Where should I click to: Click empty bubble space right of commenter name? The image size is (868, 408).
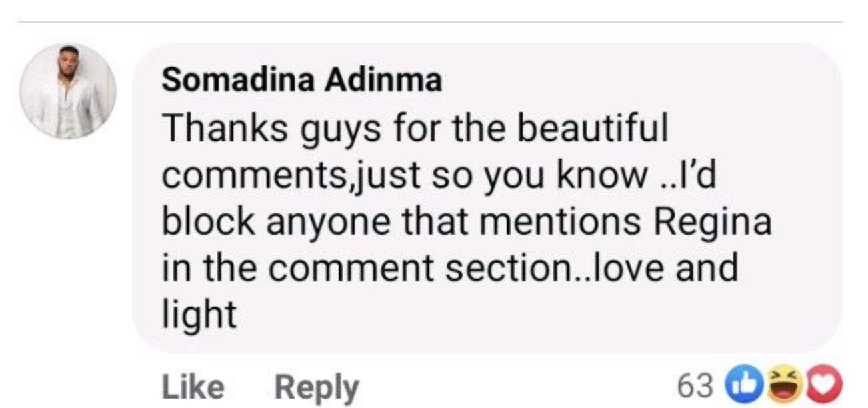[633, 81]
